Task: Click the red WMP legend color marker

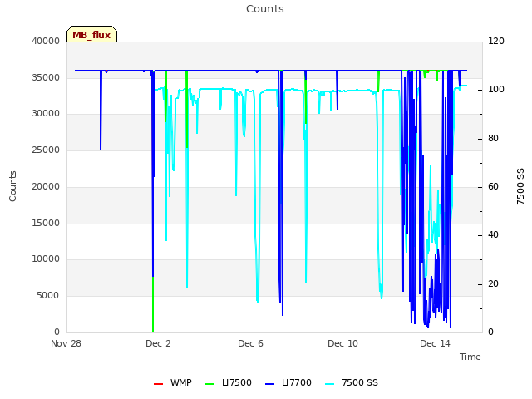Action: click(159, 384)
